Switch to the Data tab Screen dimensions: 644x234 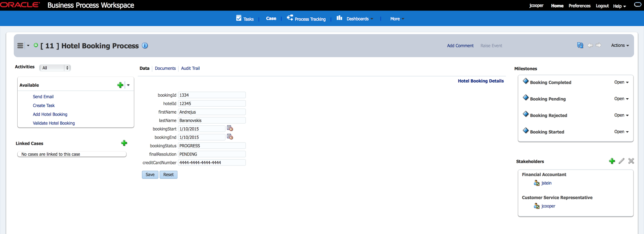tap(144, 68)
